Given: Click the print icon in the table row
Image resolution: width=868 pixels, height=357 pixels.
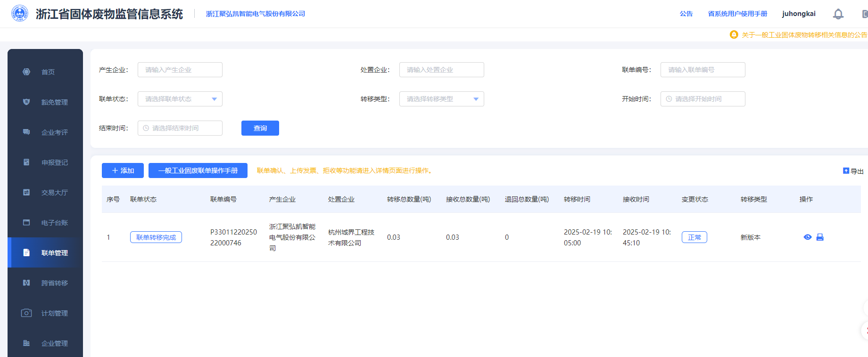Looking at the screenshot, I should point(820,237).
